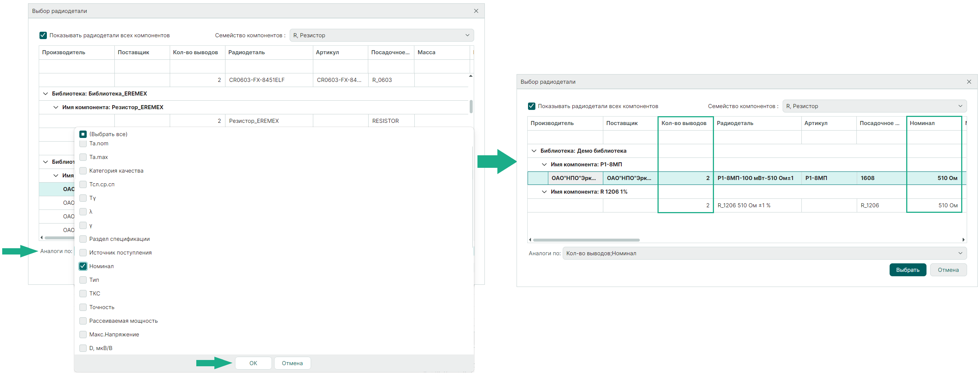Open the Семейство компонентов dropdown in left dialog

click(x=381, y=35)
